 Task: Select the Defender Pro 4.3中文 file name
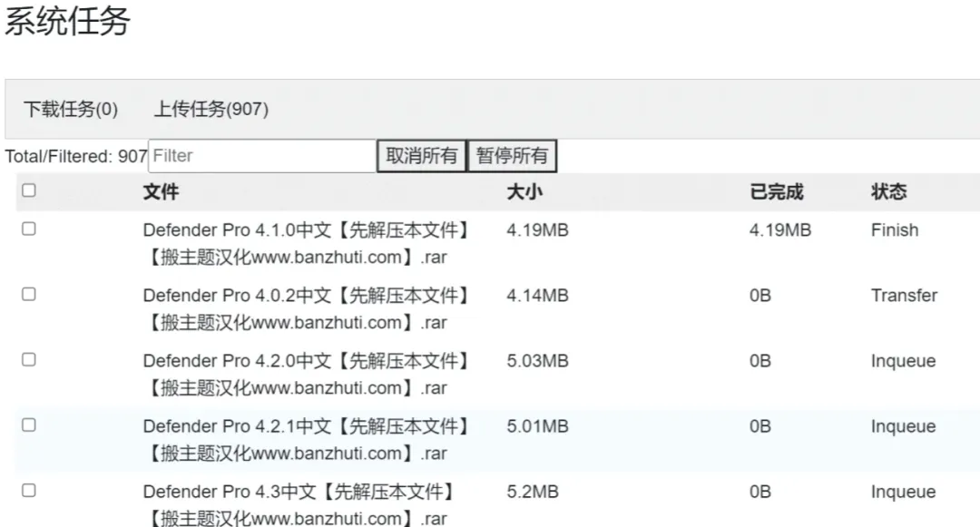[299, 504]
